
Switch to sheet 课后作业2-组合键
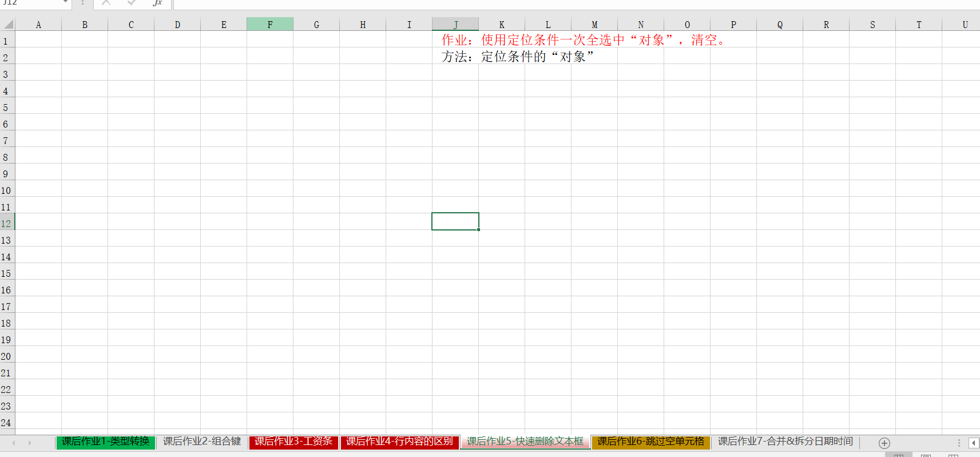point(202,442)
